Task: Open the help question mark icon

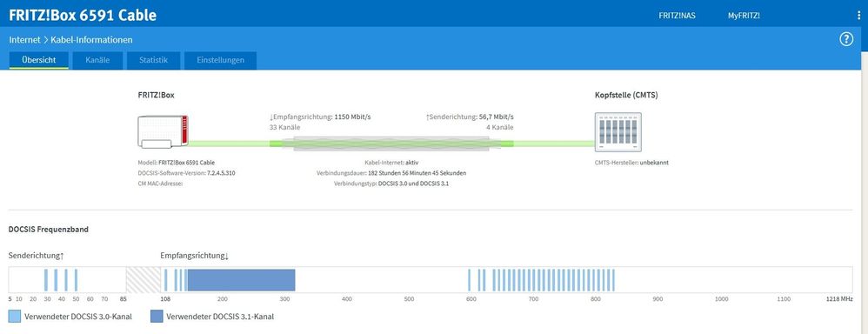Action: point(846,40)
